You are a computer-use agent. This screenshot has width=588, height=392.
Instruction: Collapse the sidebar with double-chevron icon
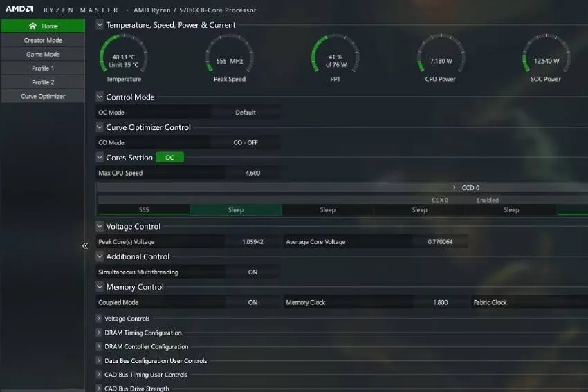point(85,246)
